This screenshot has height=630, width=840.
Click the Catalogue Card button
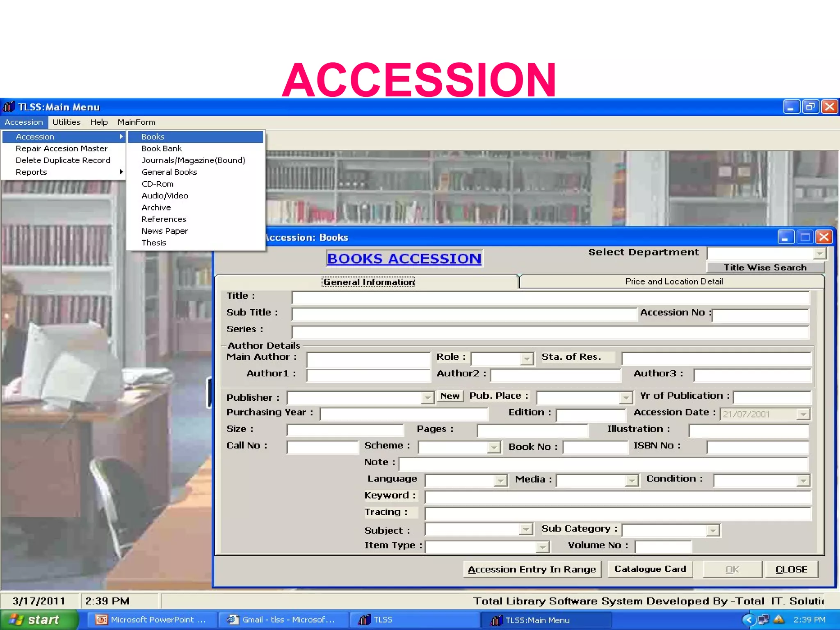[x=650, y=569]
